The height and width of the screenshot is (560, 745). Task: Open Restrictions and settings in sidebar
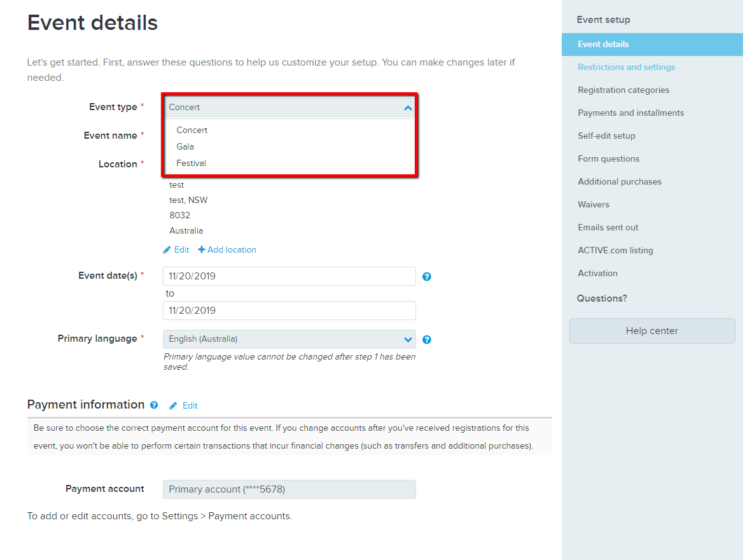[x=626, y=67]
